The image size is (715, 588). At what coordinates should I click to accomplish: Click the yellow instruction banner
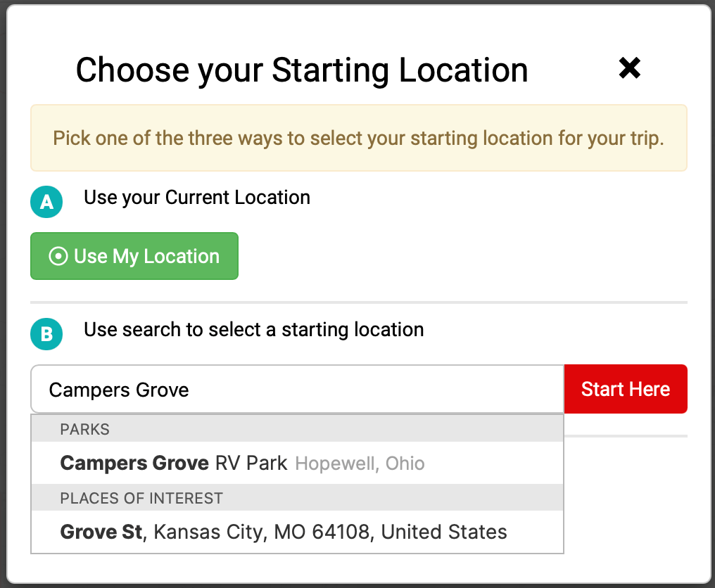pyautogui.click(x=358, y=138)
